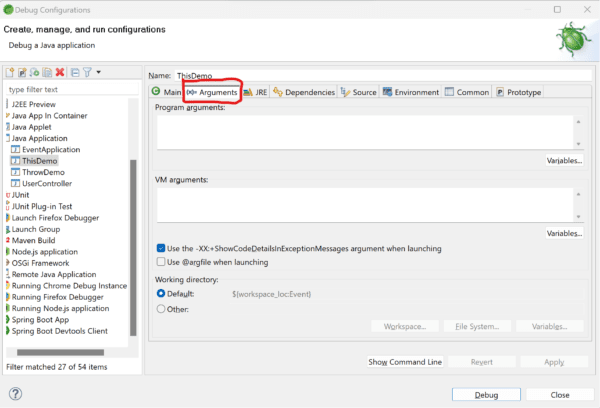This screenshot has width=600, height=408.
Task: Select the Other working directory radio button
Action: [162, 309]
